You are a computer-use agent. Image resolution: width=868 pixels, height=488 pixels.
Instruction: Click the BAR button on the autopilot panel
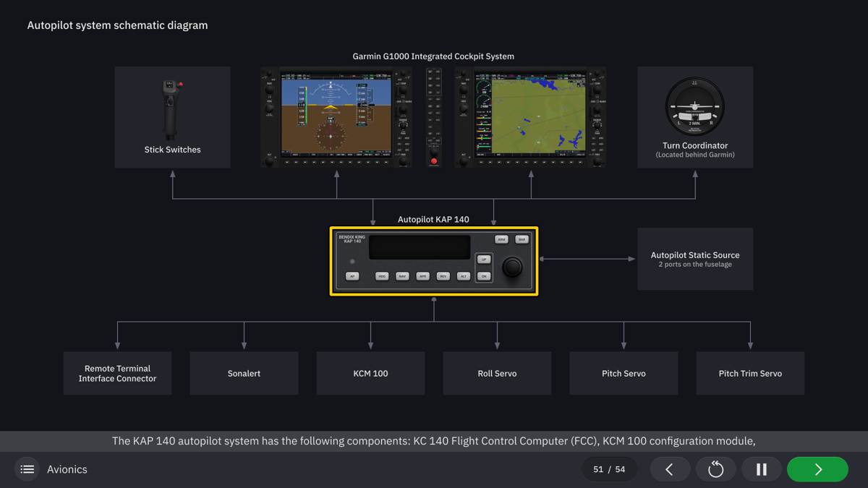pyautogui.click(x=522, y=239)
